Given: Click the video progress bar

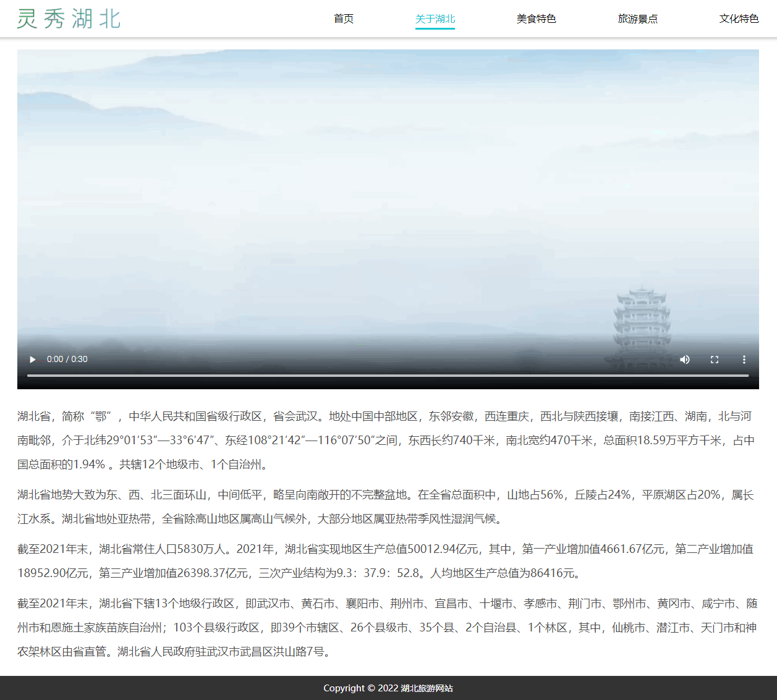Looking at the screenshot, I should tap(388, 375).
